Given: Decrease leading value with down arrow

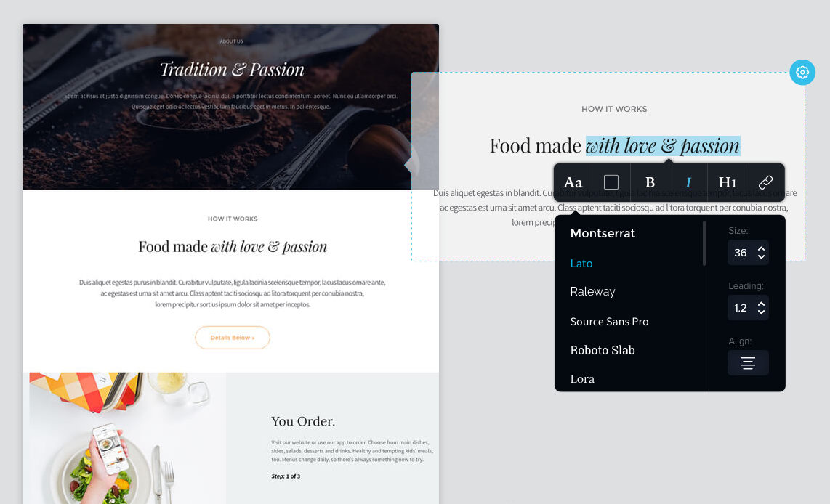Looking at the screenshot, I should [761, 312].
